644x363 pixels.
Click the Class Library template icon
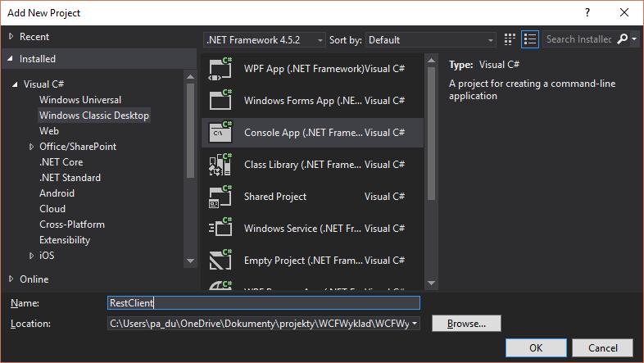(x=220, y=164)
